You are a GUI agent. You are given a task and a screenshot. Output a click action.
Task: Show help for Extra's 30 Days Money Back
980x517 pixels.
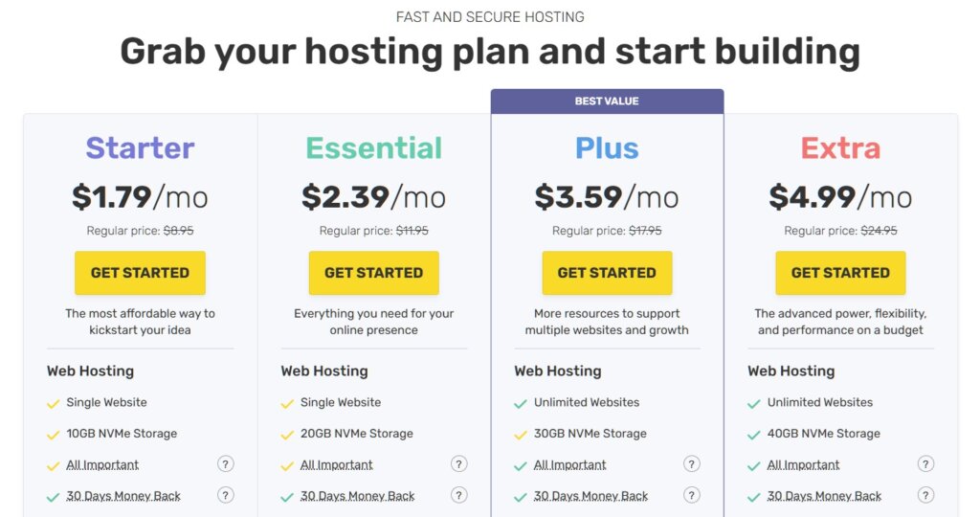[x=925, y=495]
